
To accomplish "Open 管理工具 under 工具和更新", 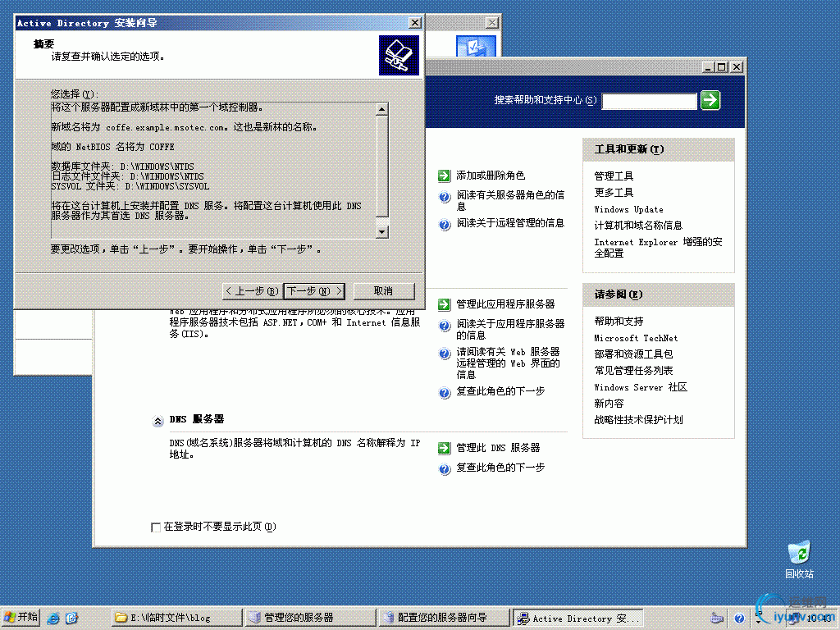I will [x=614, y=176].
